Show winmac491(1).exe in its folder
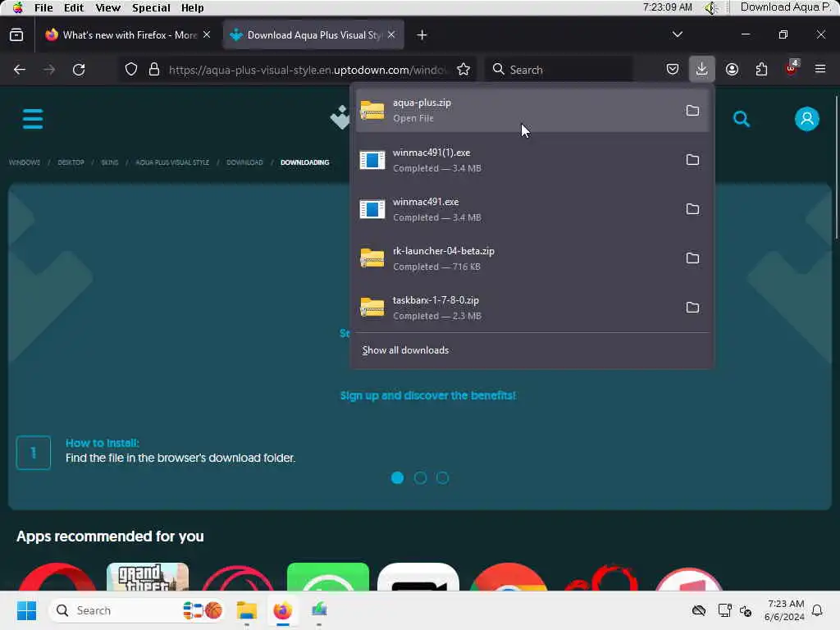840x630 pixels. tap(692, 160)
